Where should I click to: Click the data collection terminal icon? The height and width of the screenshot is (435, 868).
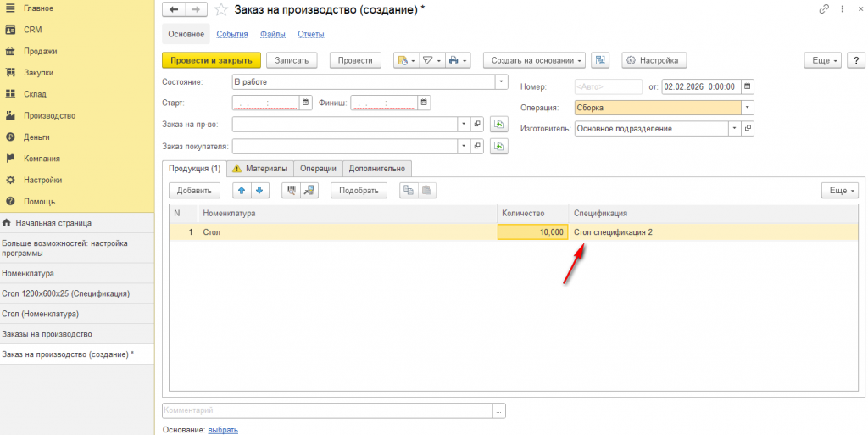pyautogui.click(x=309, y=191)
